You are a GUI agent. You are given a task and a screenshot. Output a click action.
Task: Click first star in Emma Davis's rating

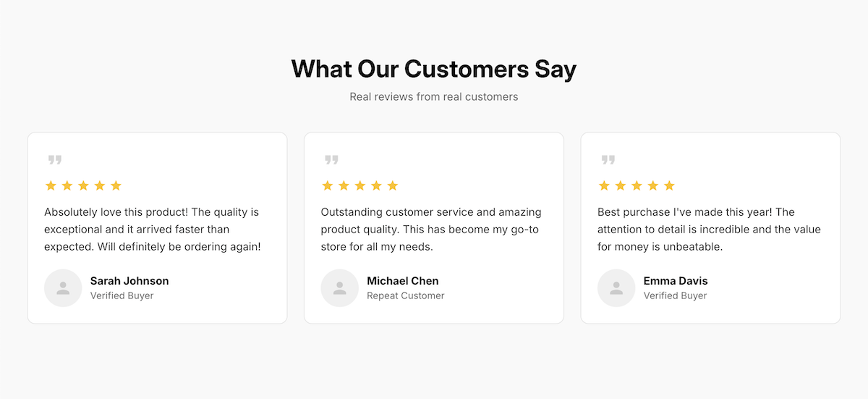pos(604,185)
